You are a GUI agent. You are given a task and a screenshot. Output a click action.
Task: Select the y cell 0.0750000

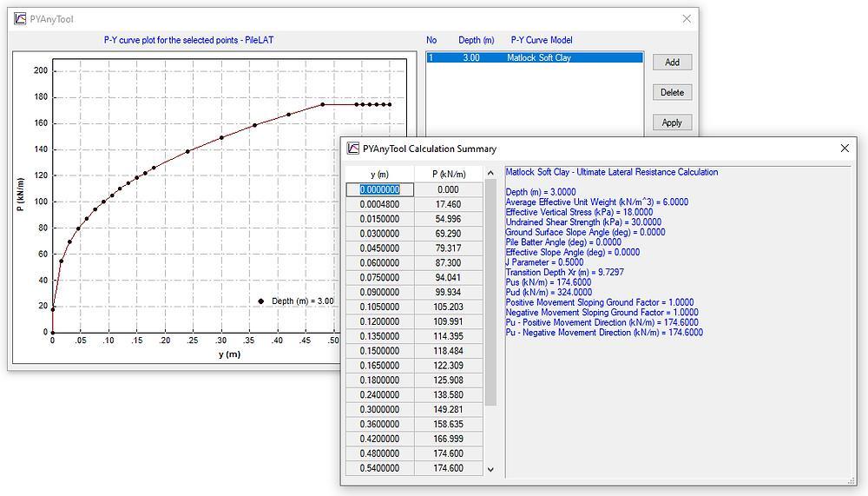380,278
